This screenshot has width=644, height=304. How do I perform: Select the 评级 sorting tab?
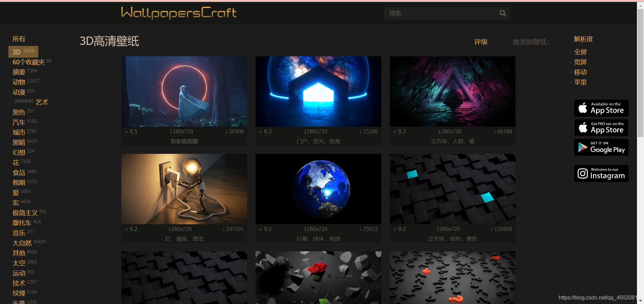481,42
